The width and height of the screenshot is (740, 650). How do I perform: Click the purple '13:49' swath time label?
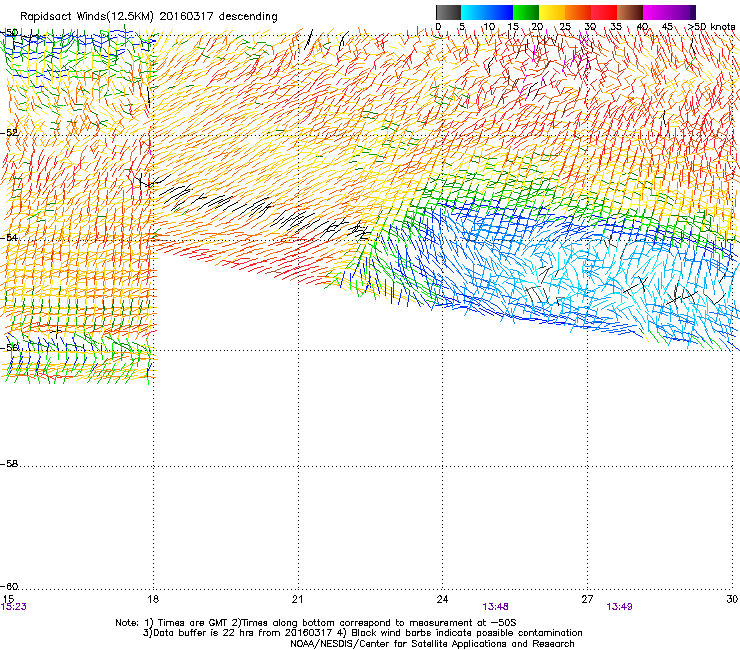click(x=619, y=607)
